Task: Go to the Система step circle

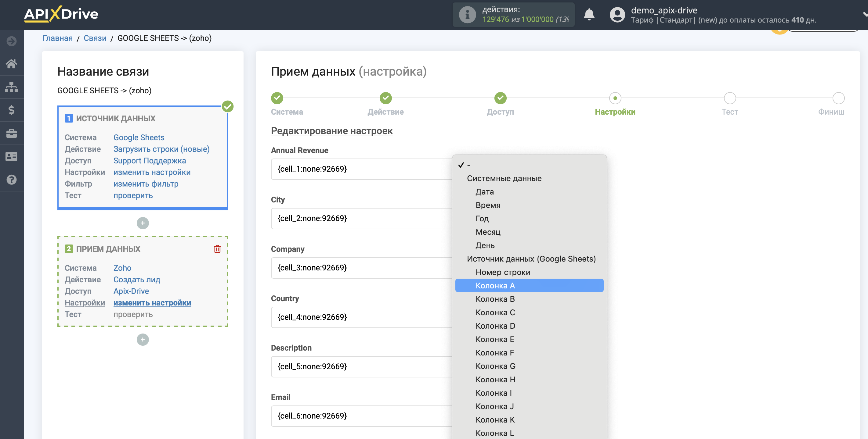Action: pyautogui.click(x=277, y=98)
